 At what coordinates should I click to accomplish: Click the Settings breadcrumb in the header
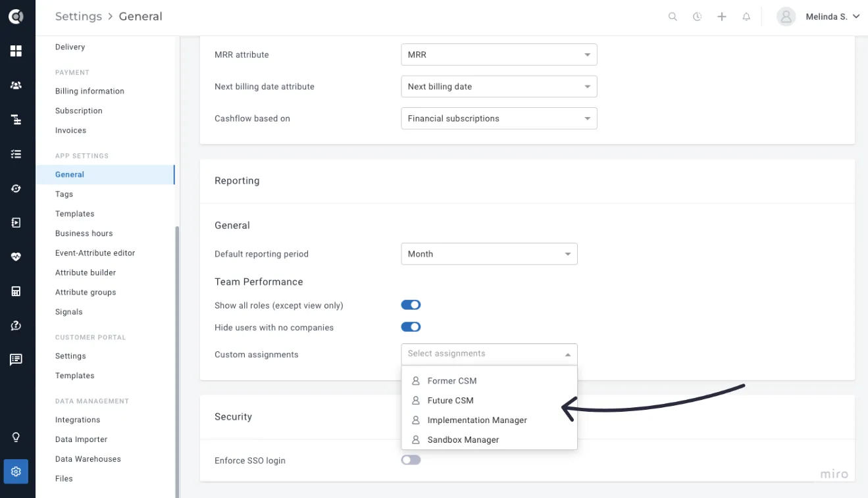pos(78,16)
